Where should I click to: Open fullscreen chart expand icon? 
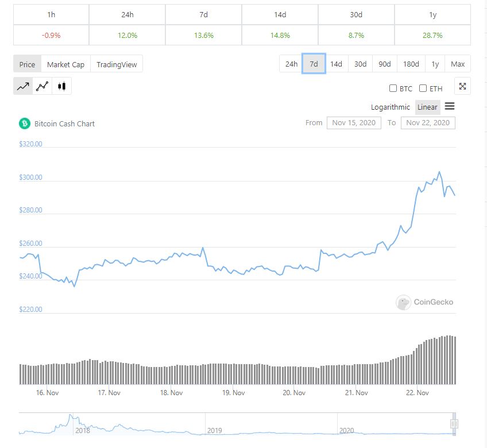(462, 86)
